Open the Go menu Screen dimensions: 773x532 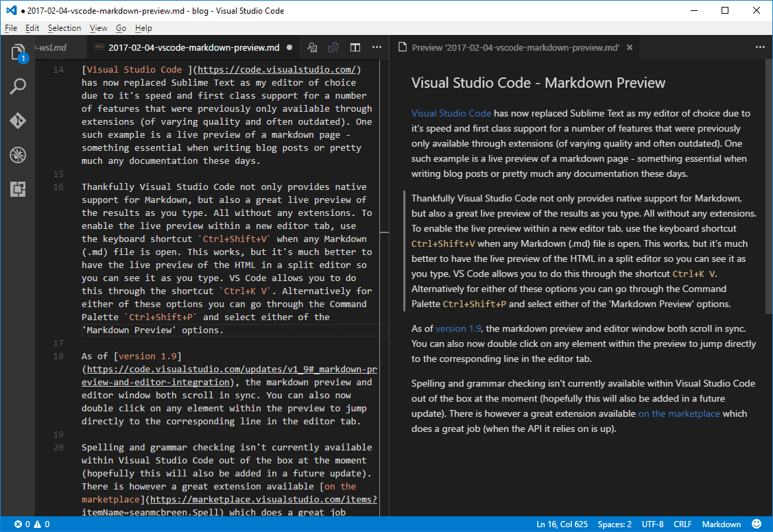[x=121, y=28]
